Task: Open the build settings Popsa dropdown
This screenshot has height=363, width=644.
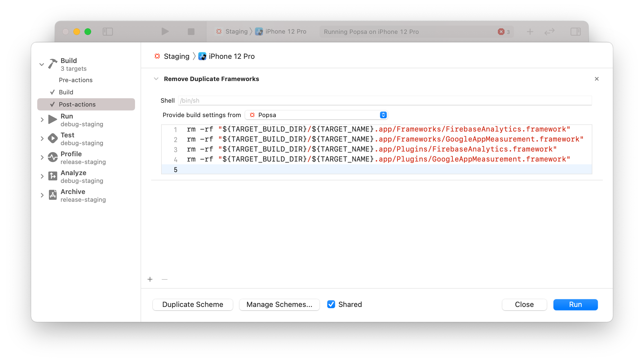Action: click(x=316, y=115)
